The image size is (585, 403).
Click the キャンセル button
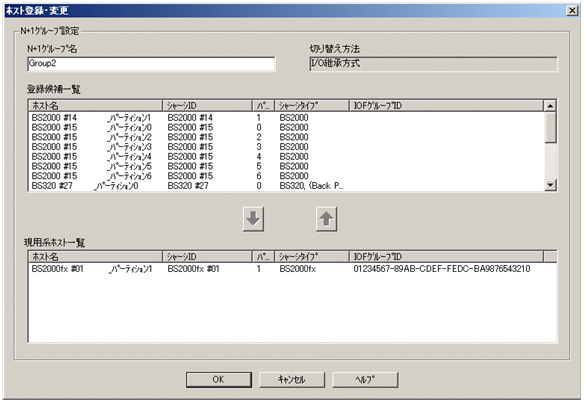(292, 379)
